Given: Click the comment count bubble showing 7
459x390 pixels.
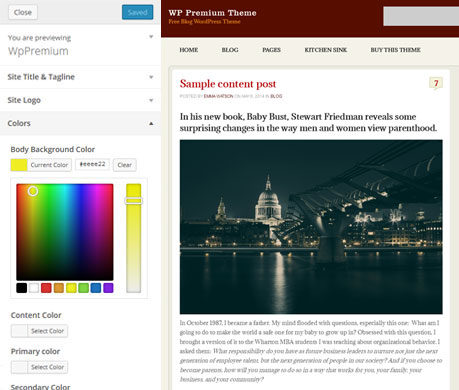Looking at the screenshot, I should click(x=436, y=83).
